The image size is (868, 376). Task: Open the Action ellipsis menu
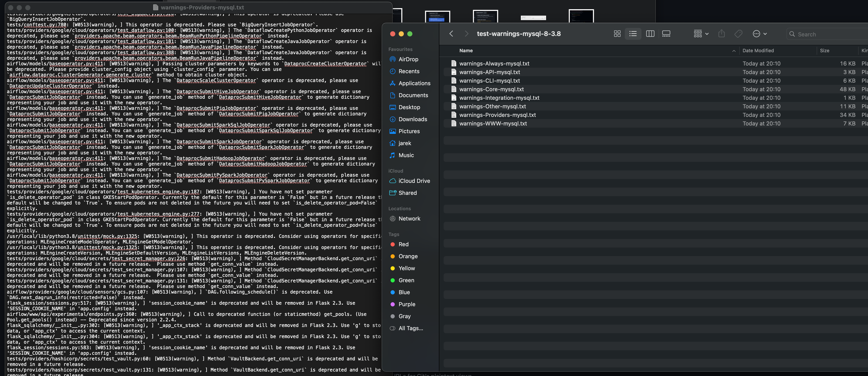click(x=760, y=34)
